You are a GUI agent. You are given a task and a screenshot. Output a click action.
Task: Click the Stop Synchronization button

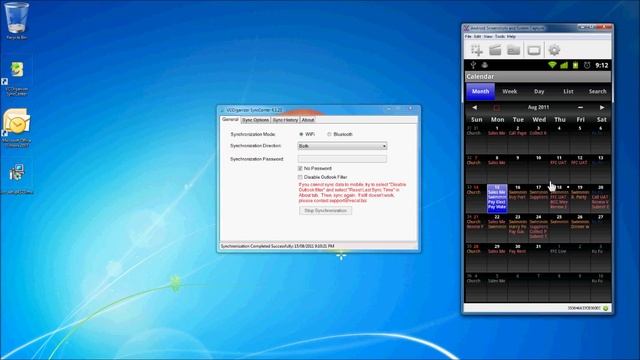(x=325, y=211)
